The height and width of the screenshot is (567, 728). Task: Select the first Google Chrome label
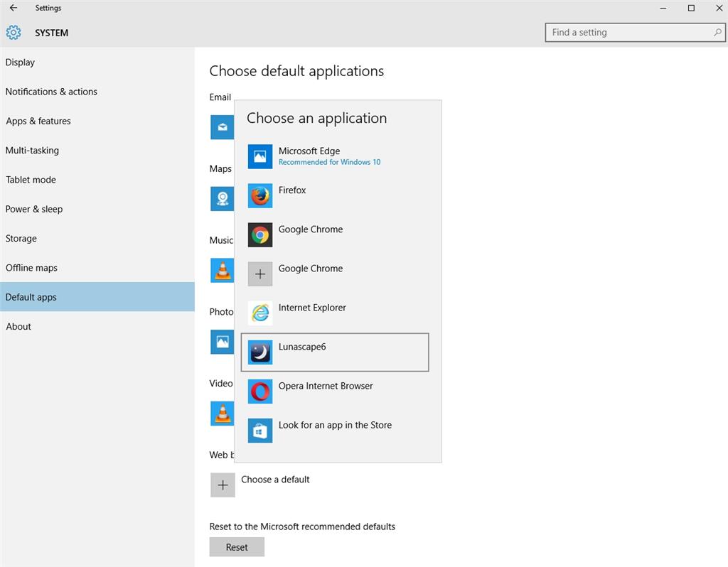click(310, 229)
